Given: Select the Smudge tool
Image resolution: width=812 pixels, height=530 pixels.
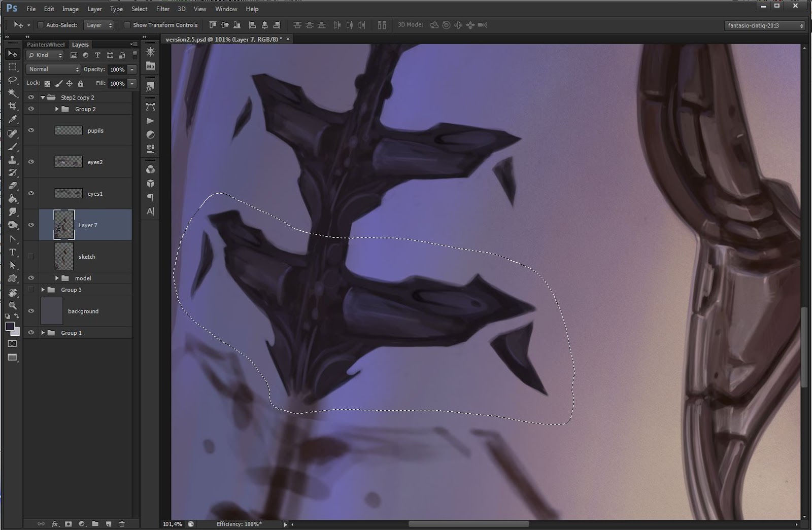Looking at the screenshot, I should tap(13, 212).
